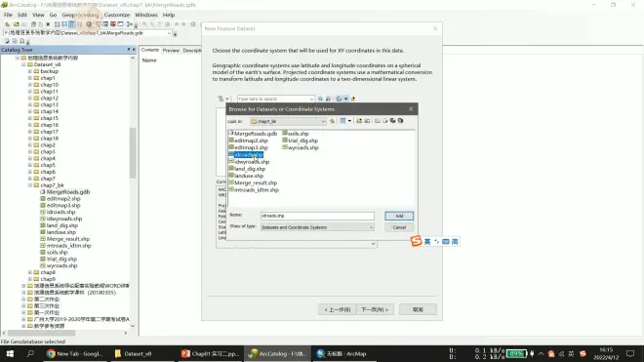Open the File menu
The height and width of the screenshot is (362, 644).
8,15
